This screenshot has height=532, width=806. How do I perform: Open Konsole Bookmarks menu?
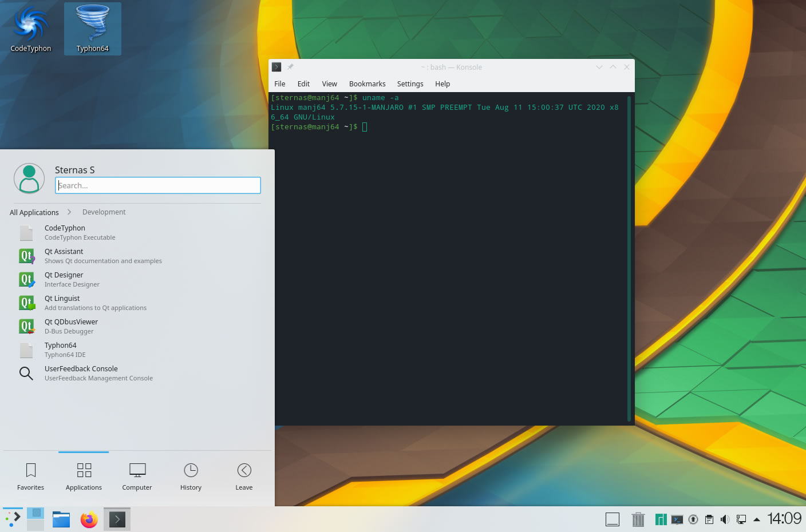pyautogui.click(x=368, y=84)
